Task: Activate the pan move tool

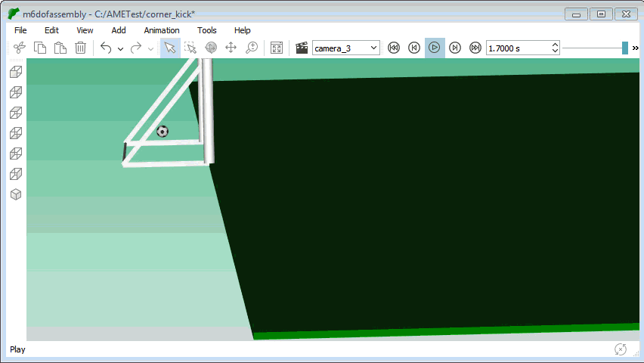Action: tap(231, 48)
